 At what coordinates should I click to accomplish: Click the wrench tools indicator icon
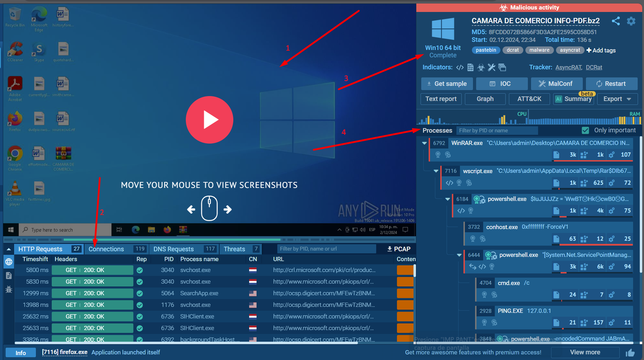(492, 67)
